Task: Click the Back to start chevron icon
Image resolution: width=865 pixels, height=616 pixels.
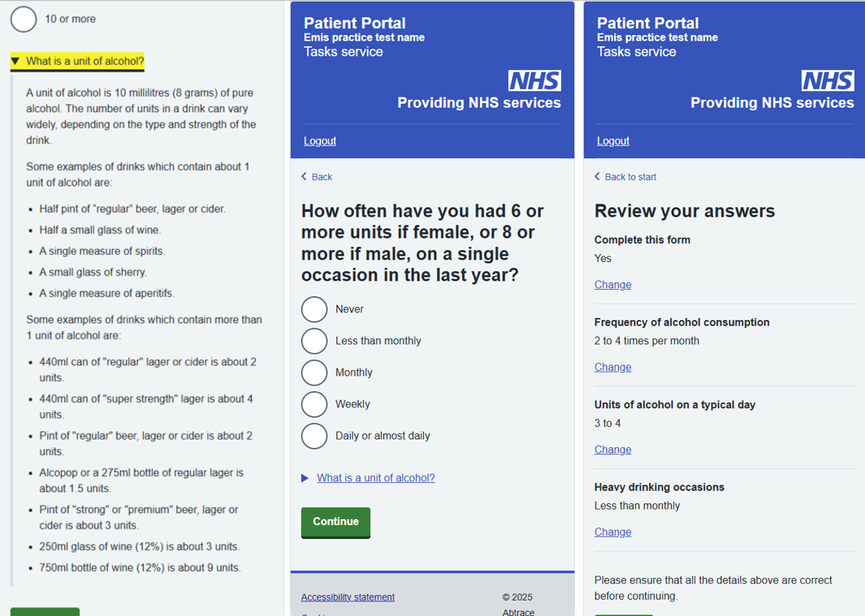Action: [598, 177]
